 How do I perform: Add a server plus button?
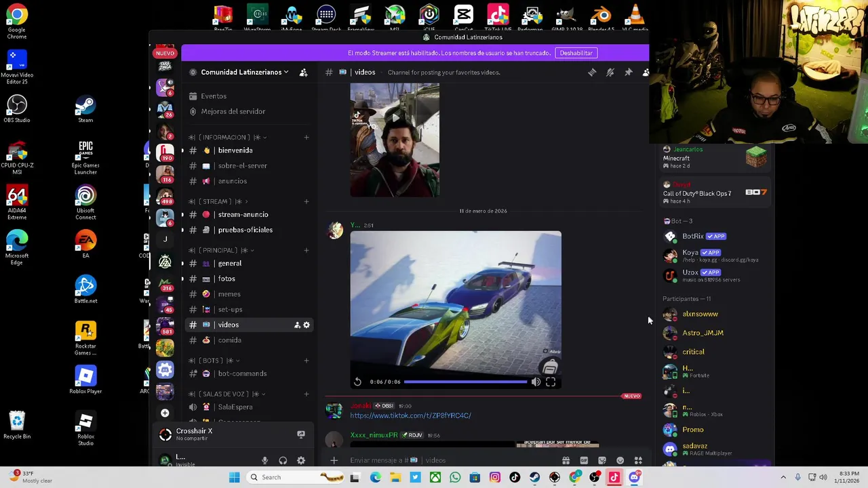[165, 413]
